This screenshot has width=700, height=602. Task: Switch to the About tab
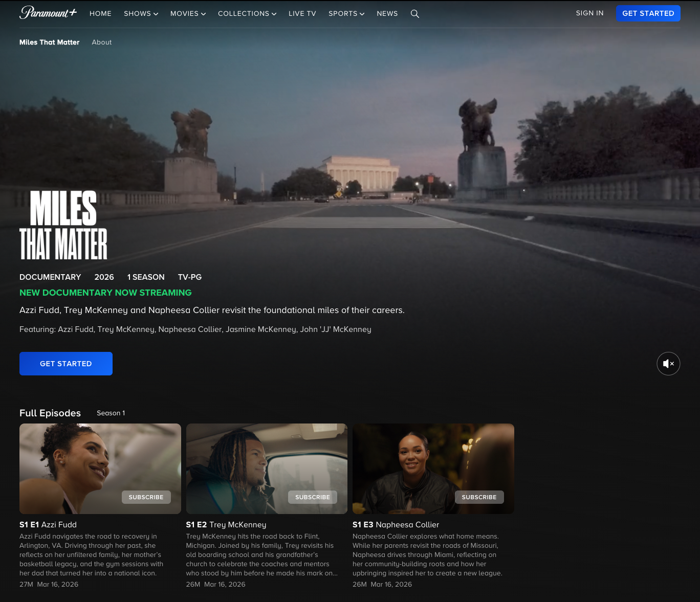[102, 42]
